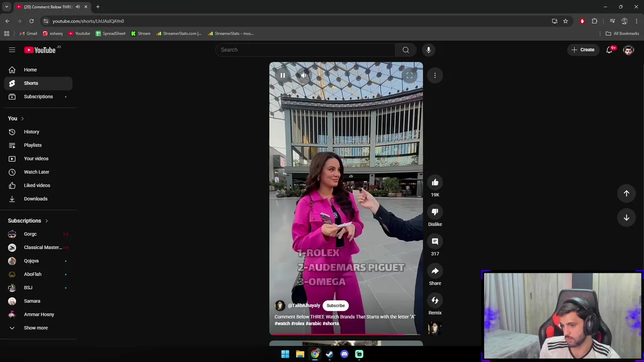644x362 pixels.
Task: Open the Chrome apps grid icon
Action: click(x=7, y=34)
